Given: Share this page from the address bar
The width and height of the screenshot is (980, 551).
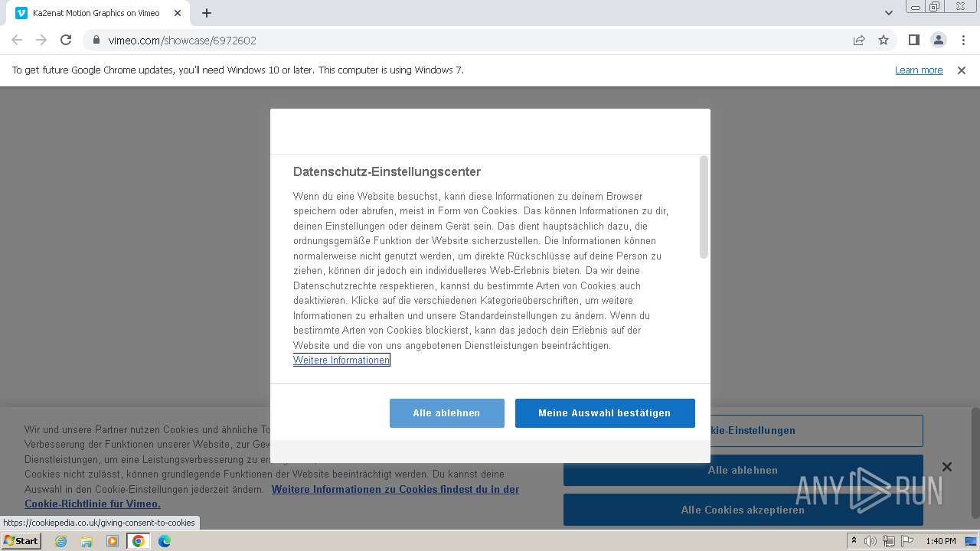Looking at the screenshot, I should coord(859,40).
